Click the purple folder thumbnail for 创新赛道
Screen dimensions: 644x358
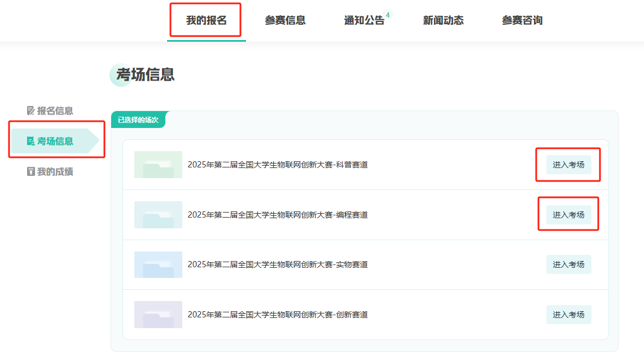pyautogui.click(x=158, y=315)
